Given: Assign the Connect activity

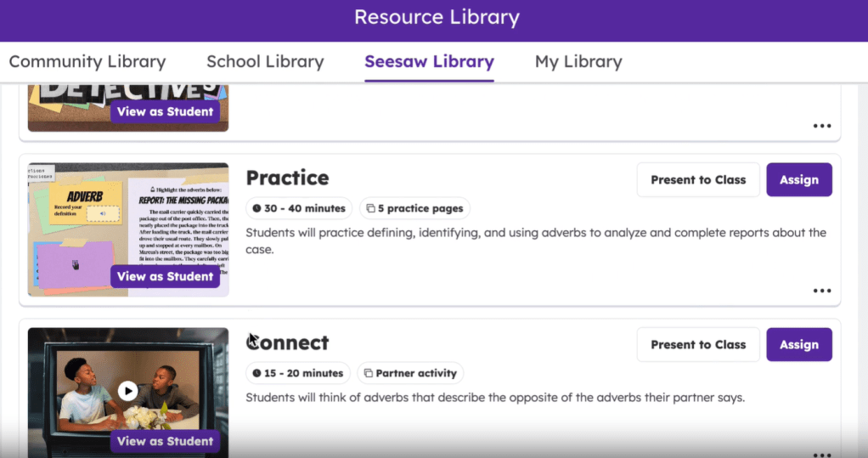Looking at the screenshot, I should (798, 345).
